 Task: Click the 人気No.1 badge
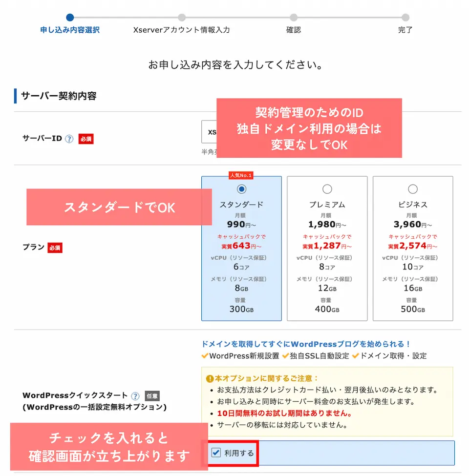pyautogui.click(x=241, y=175)
